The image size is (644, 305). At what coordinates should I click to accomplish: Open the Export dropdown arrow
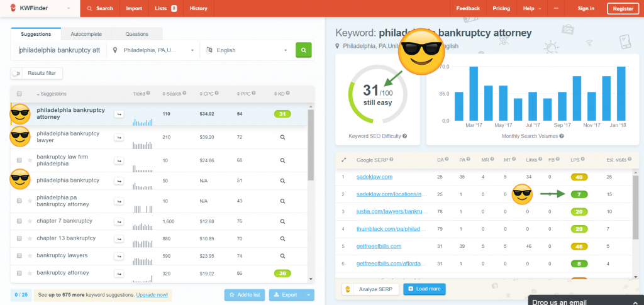click(309, 295)
